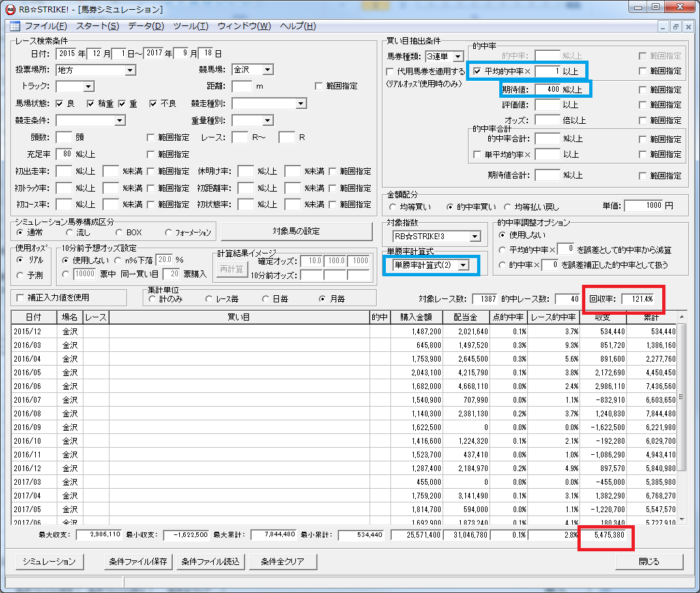Select the BOX ticket composition radio
Screen dimensions: 700x593
[x=119, y=233]
